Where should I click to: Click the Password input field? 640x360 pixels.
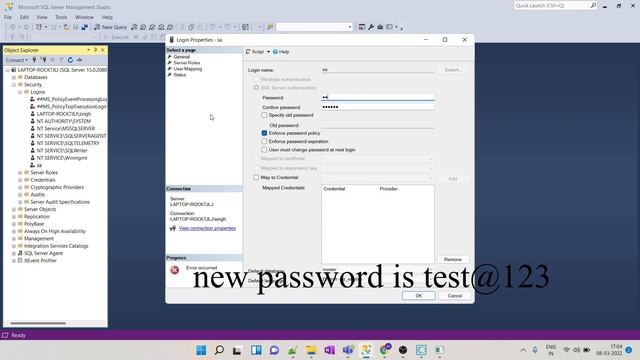click(x=378, y=97)
